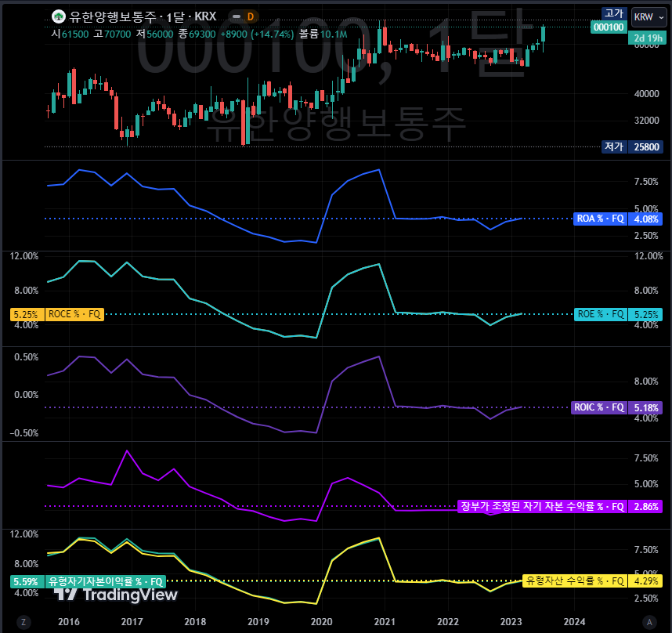Screen dimensions: 672x633
Task: Select the ROIC % · FQ indicator label
Action: click(x=598, y=407)
